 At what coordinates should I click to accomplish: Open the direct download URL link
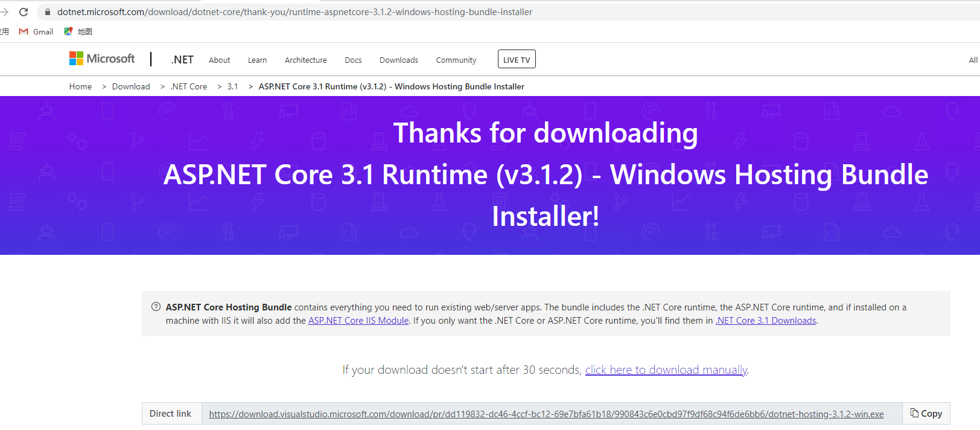click(546, 414)
